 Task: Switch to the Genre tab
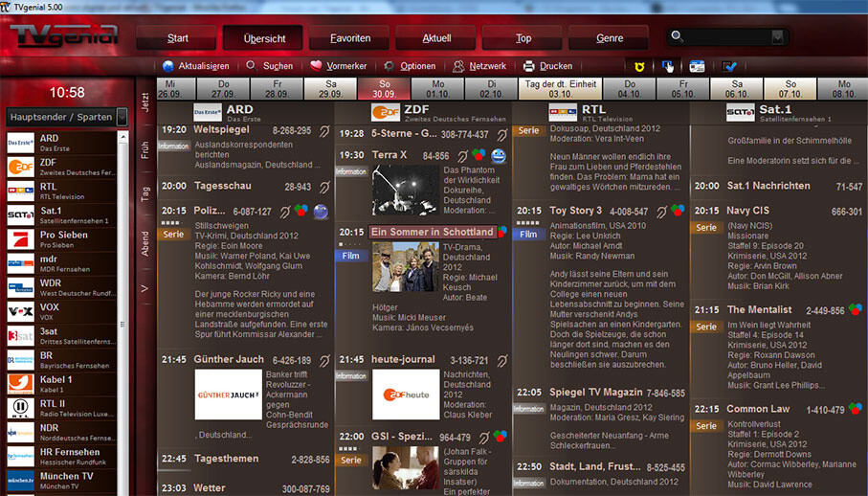pos(610,38)
